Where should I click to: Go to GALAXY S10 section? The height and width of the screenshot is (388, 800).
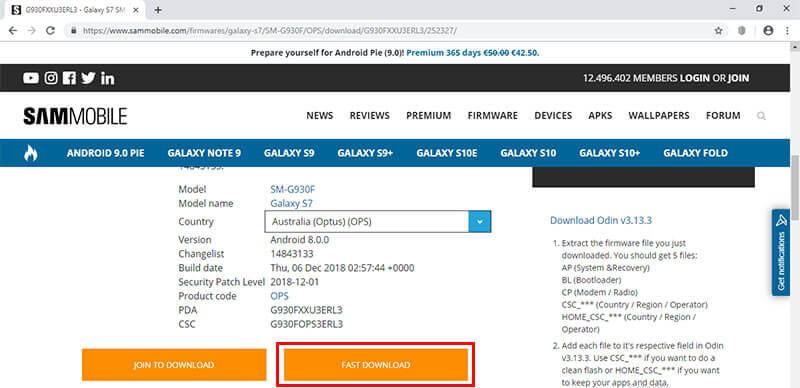(529, 153)
